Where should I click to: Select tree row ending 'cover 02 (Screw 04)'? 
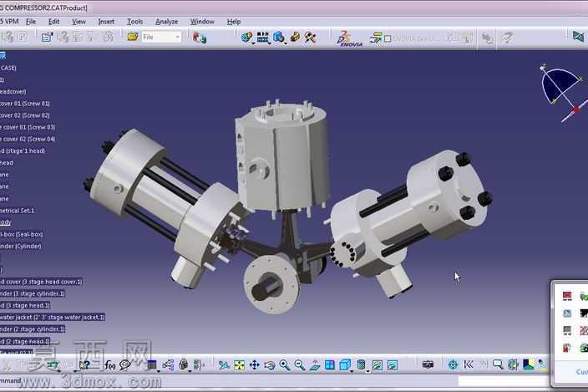coord(28,140)
